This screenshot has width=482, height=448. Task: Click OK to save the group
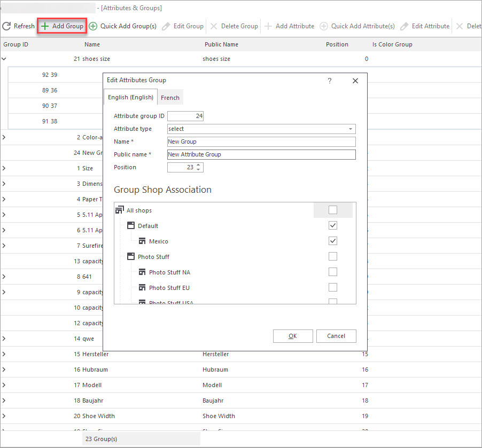[292, 336]
